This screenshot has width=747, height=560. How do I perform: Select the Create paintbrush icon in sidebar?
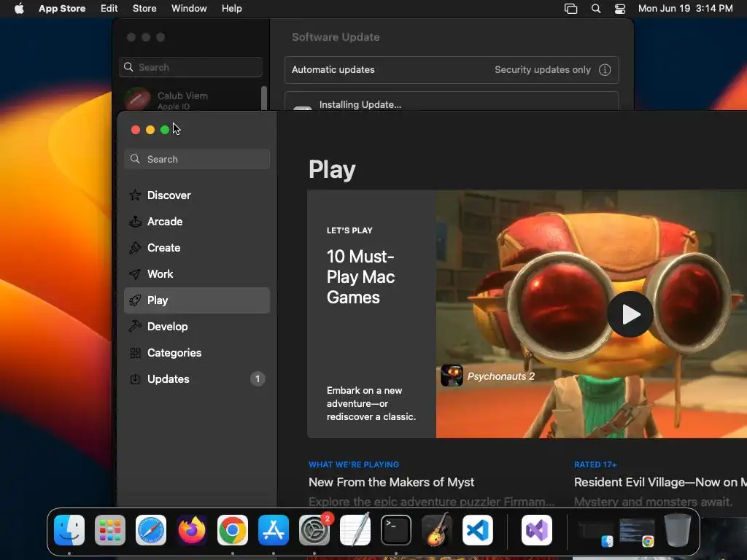pos(135,248)
